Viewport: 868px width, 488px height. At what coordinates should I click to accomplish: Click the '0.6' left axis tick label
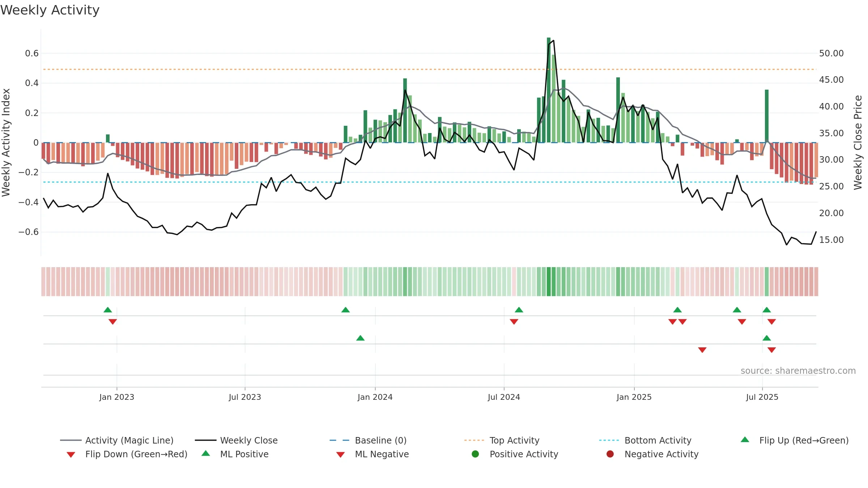tap(32, 53)
